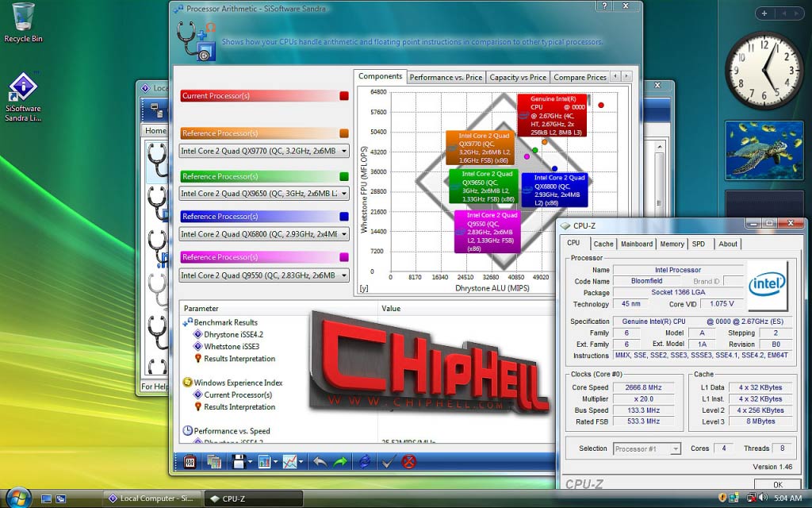This screenshot has width=812, height=508.
Task: Select the Whetstone iSSE3 result row
Action: (x=226, y=346)
